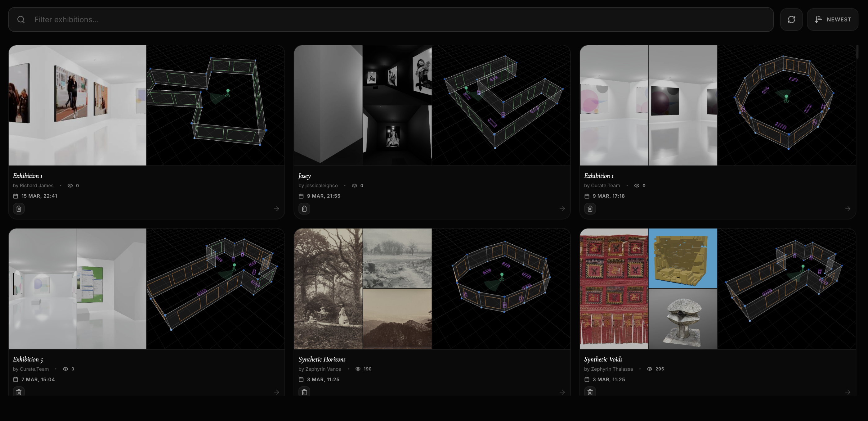868x421 pixels.
Task: Open the Josey exhibition title link
Action: point(304,176)
